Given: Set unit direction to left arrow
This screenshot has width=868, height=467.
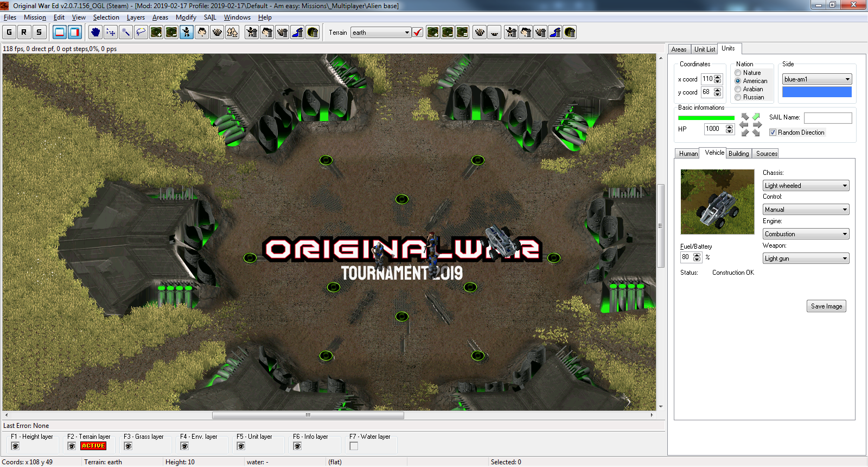Looking at the screenshot, I should tap(744, 125).
